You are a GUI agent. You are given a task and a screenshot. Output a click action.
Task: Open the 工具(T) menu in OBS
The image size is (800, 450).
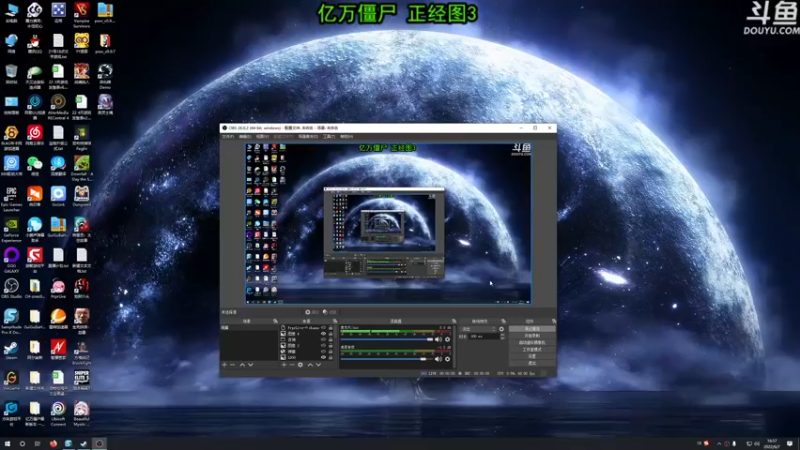click(x=329, y=136)
